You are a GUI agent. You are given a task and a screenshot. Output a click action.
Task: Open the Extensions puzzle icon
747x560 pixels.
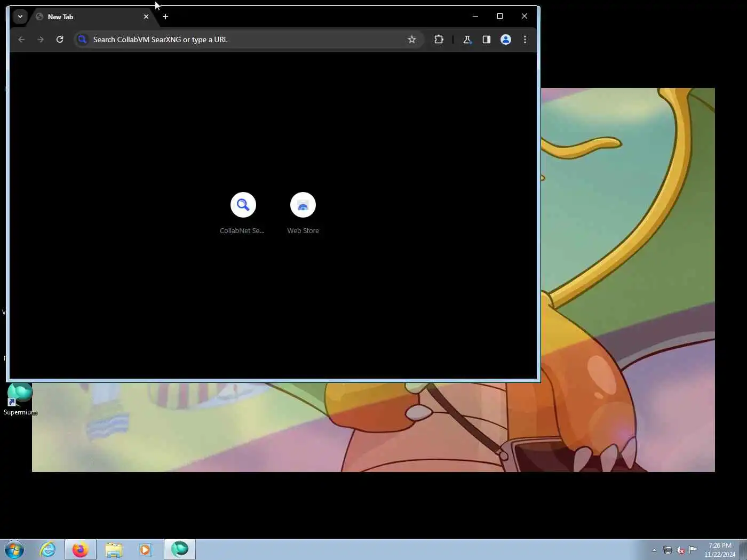pos(439,39)
